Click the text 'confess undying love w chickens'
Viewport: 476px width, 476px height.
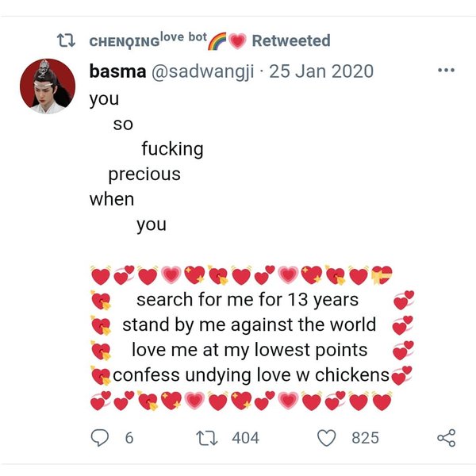tap(251, 375)
